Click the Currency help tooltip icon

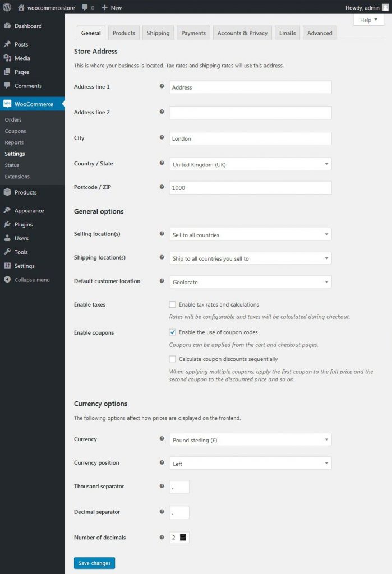[x=162, y=439]
